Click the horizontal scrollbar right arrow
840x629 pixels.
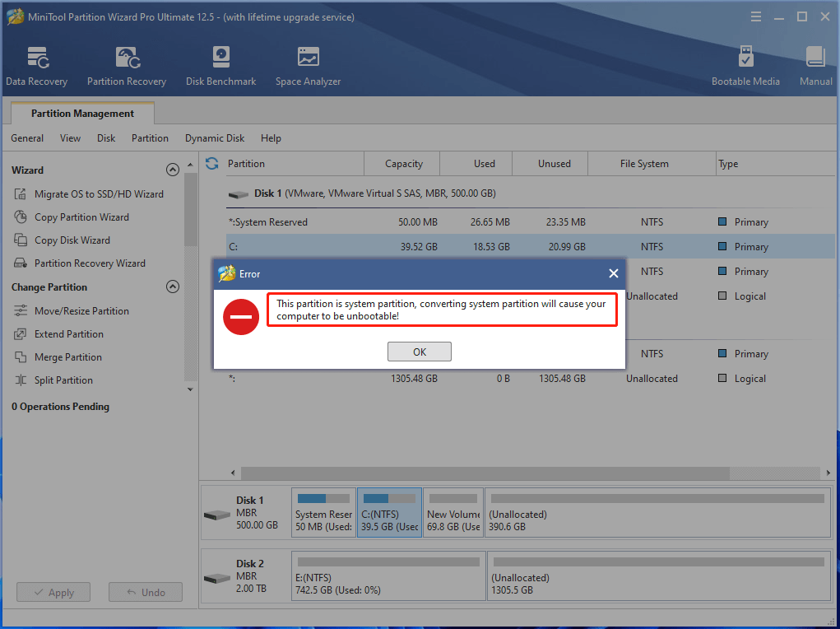828,473
